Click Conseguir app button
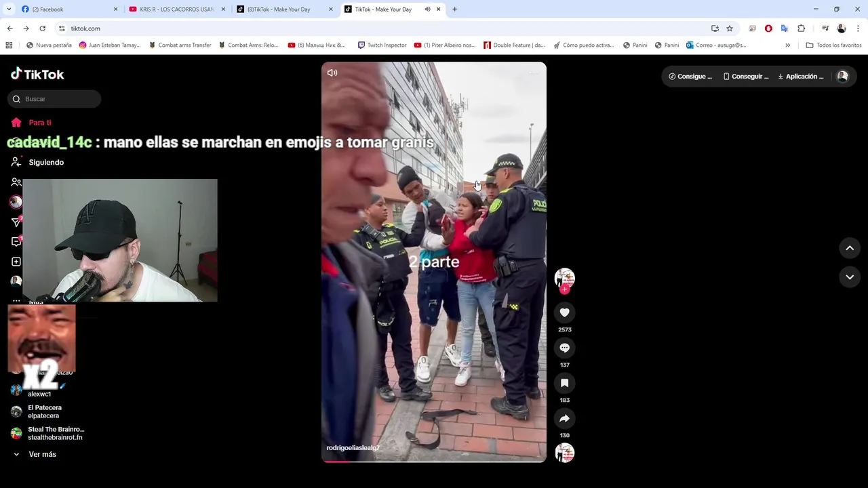The image size is (868, 488). tap(745, 77)
